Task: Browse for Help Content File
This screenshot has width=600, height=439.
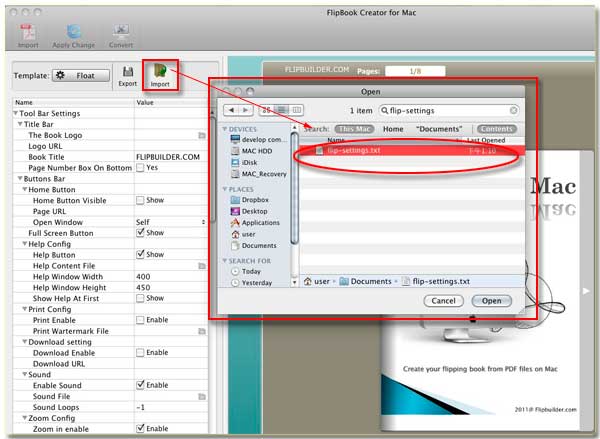Action: [x=202, y=266]
